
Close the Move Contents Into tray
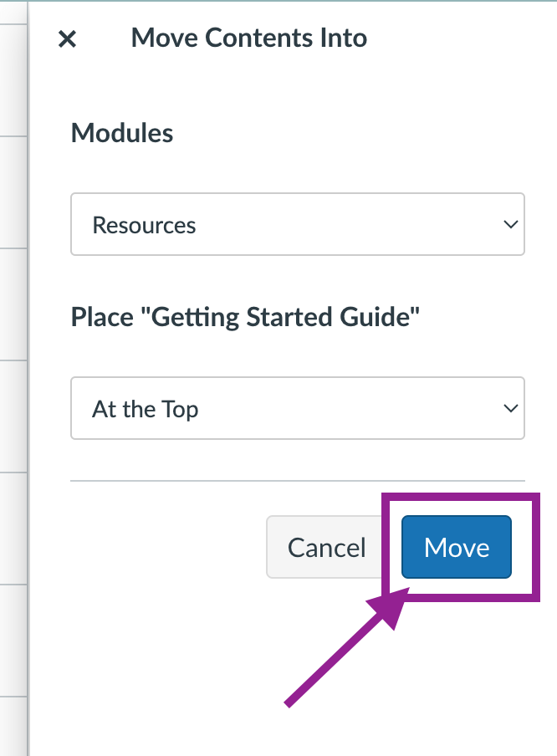(67, 39)
